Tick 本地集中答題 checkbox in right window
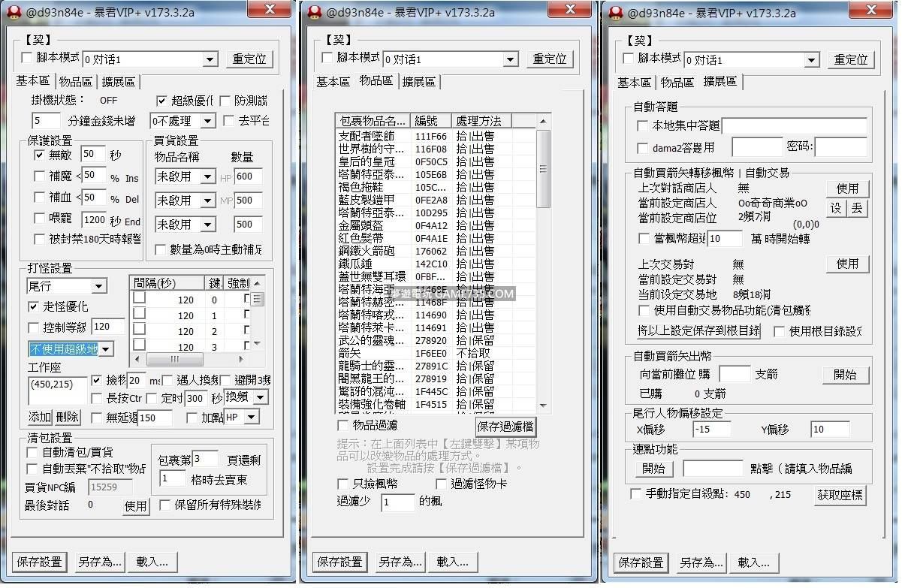Viewport: 905px width, 588px height. coord(642,126)
